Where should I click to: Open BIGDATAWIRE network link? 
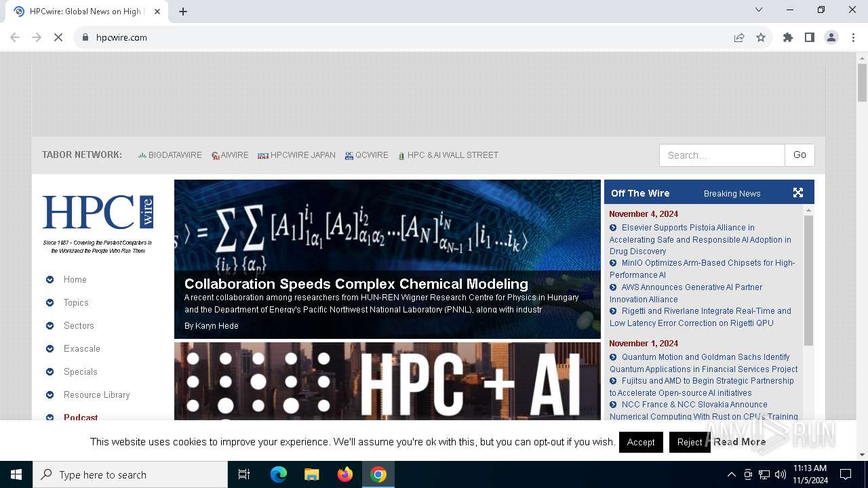(x=170, y=155)
